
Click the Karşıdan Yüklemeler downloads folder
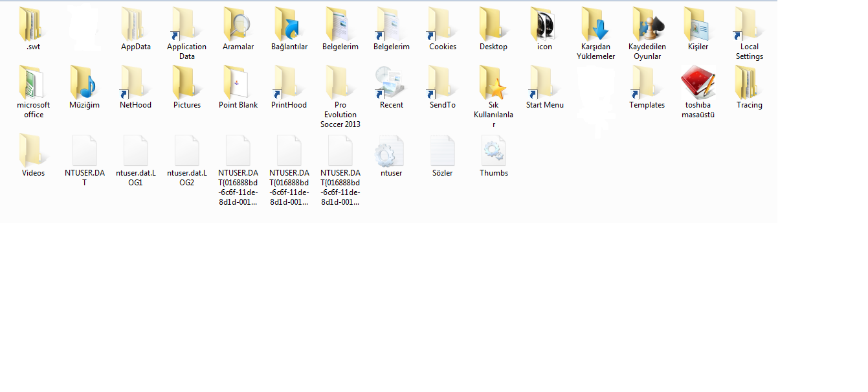tap(595, 25)
